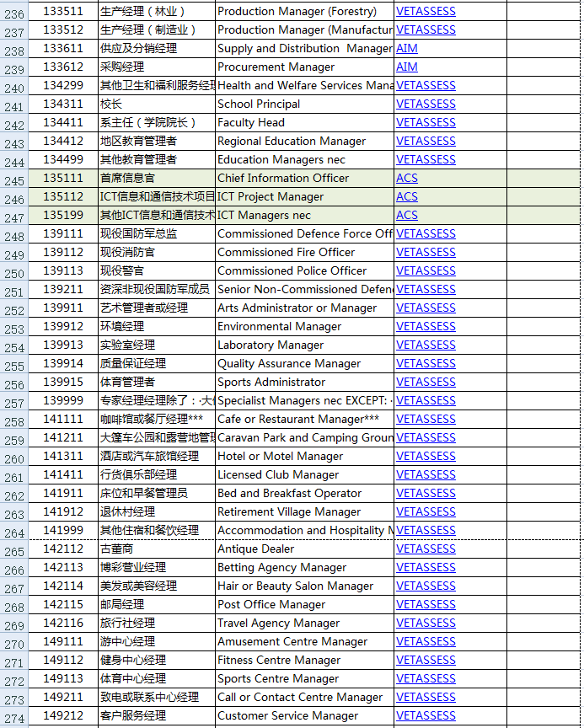Viewport: 584px width, 728px height.
Task: Select the '现役警官' cell
Action: pos(157,270)
